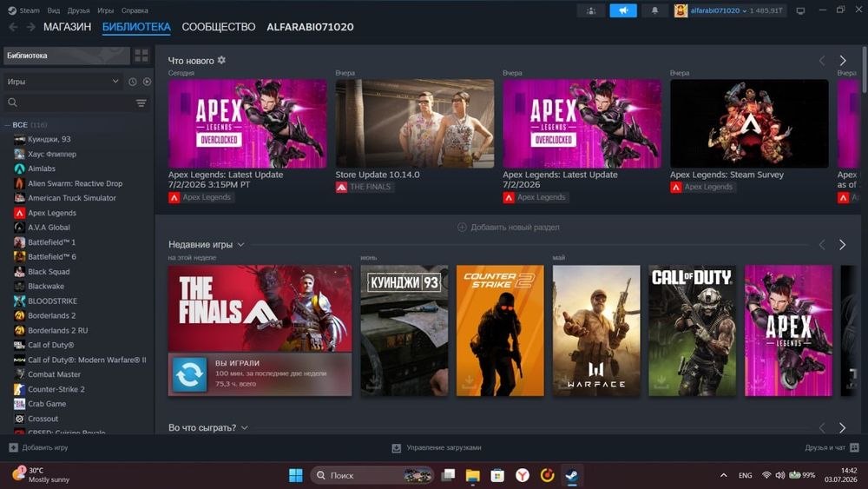868x489 pixels.
Task: Click the Downloads manager icon
Action: click(397, 448)
